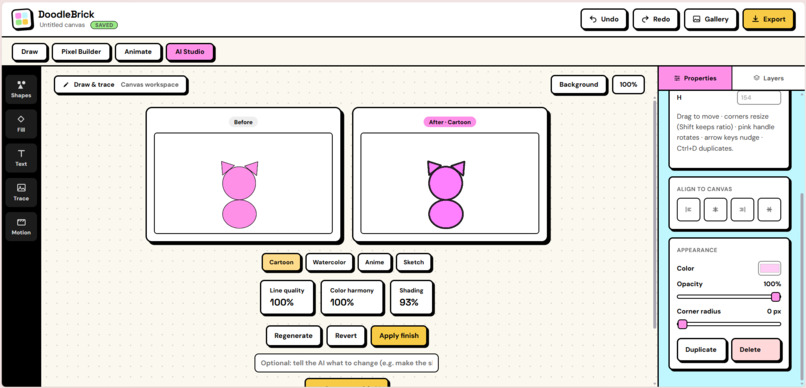Click the SAVED status badge
The image size is (806, 388).
(x=104, y=25)
